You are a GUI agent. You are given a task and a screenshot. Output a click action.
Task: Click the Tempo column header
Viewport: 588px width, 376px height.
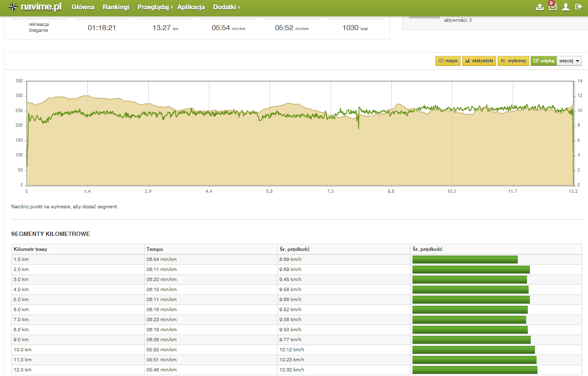(x=155, y=249)
